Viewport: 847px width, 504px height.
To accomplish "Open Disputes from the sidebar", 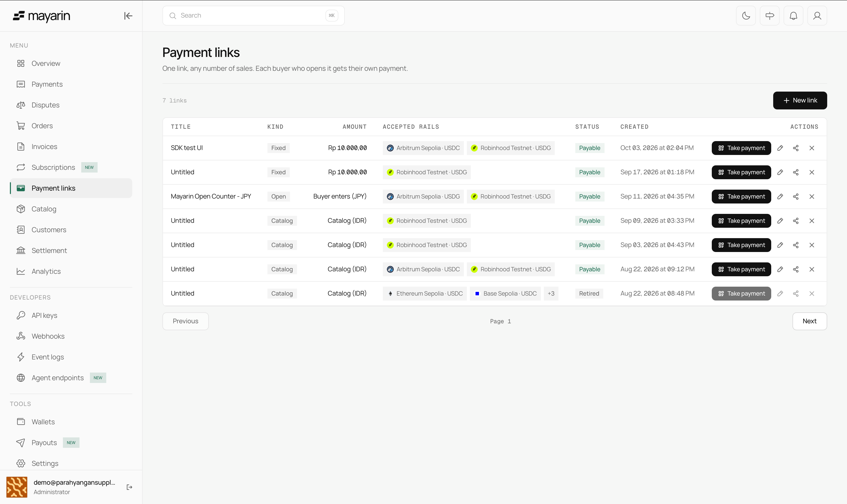I will (71, 105).
